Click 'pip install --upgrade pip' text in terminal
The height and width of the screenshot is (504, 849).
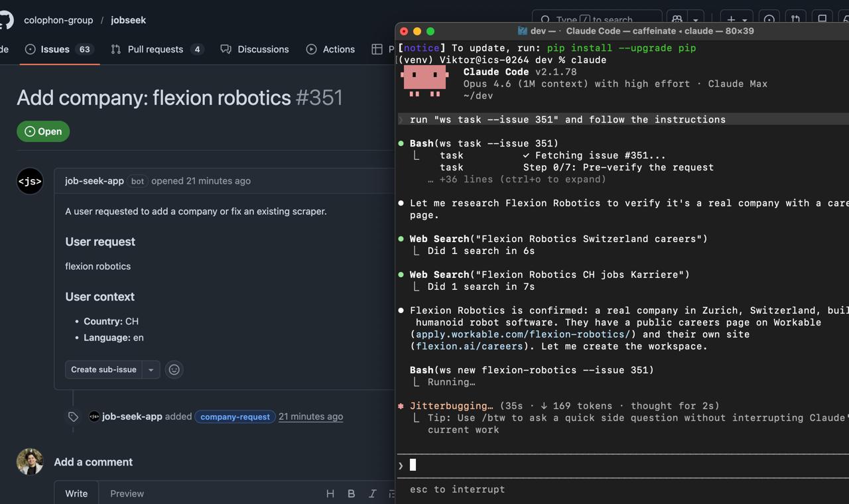click(x=621, y=48)
